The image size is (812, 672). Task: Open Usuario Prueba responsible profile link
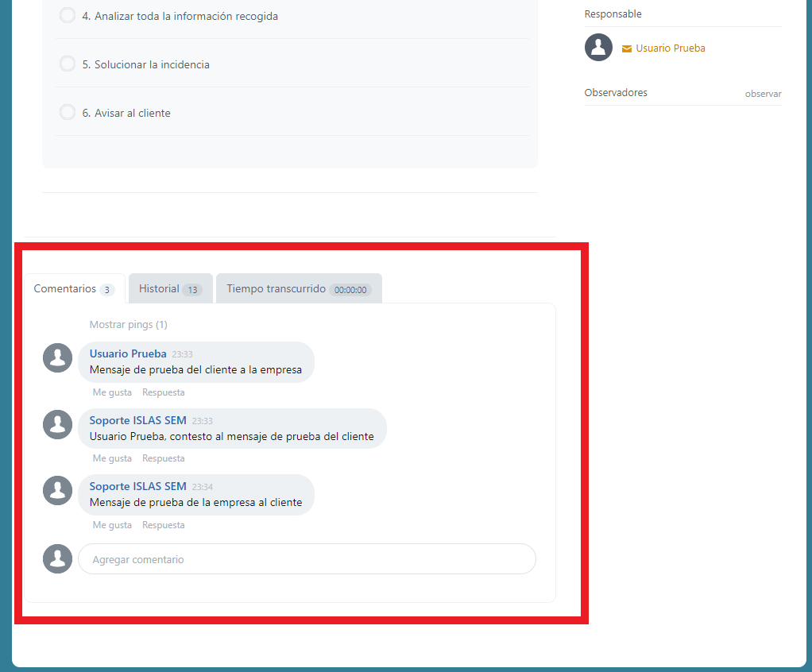tap(670, 48)
